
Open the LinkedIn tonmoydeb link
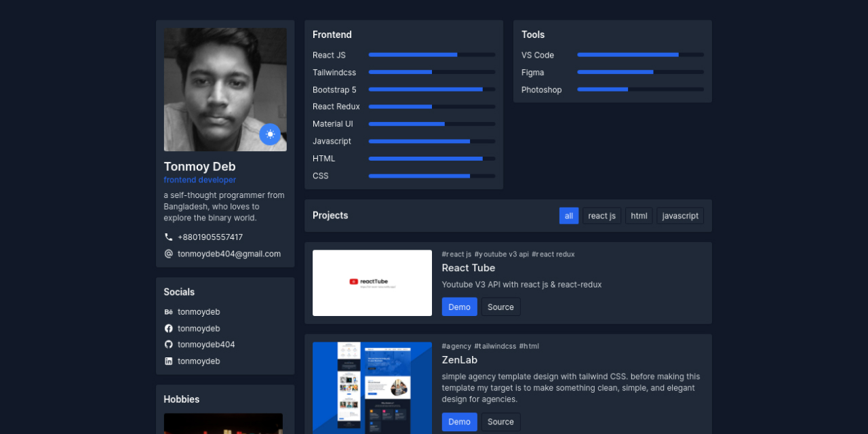[199, 361]
